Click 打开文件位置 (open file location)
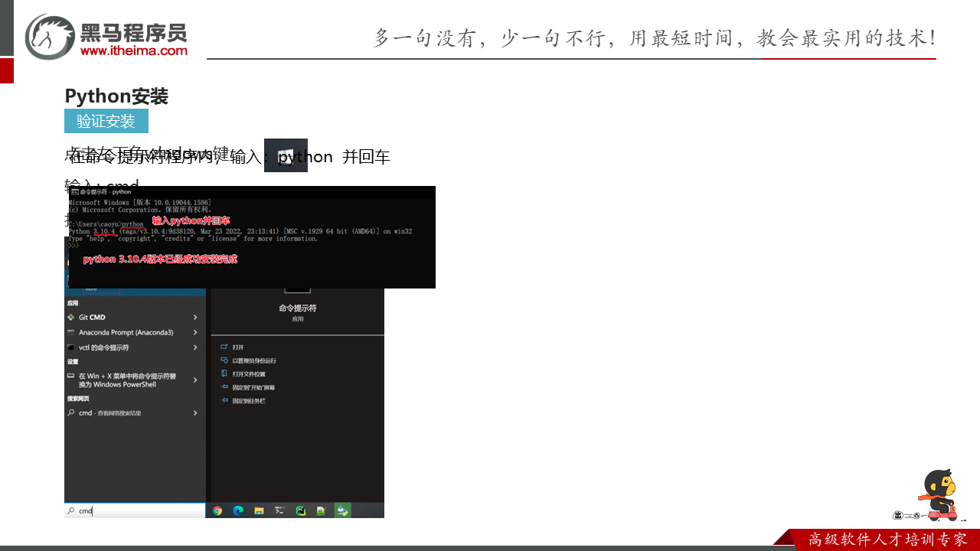Screen dimensions: 980x551 coord(249,374)
